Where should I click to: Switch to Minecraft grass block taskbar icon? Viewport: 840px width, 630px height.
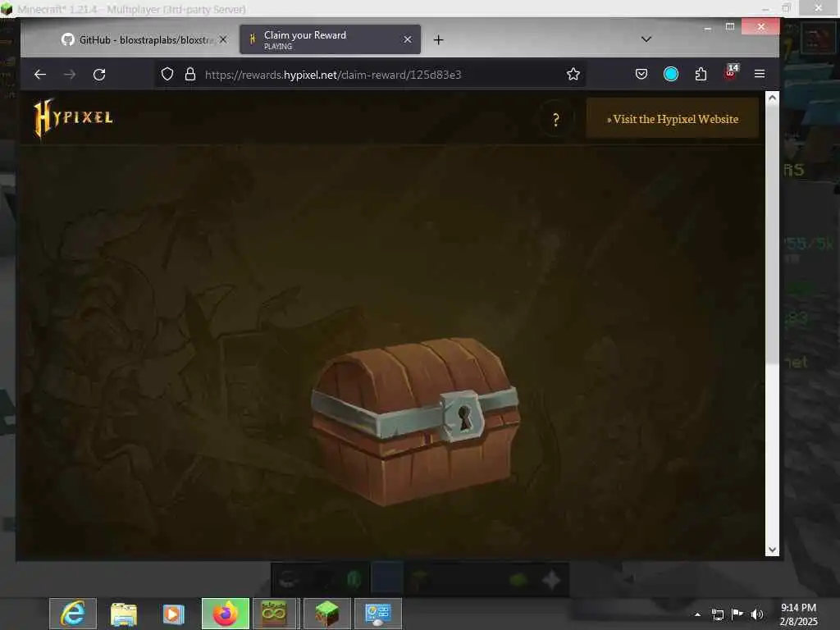pos(326,614)
